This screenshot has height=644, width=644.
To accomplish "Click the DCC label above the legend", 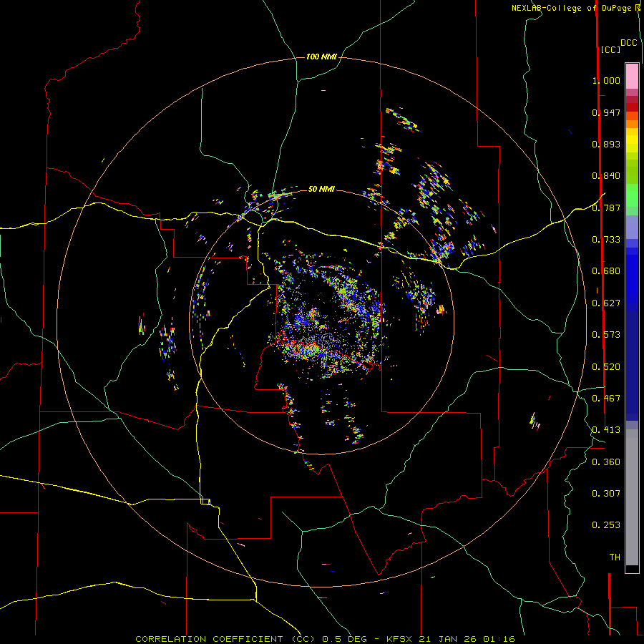I will pyautogui.click(x=629, y=43).
